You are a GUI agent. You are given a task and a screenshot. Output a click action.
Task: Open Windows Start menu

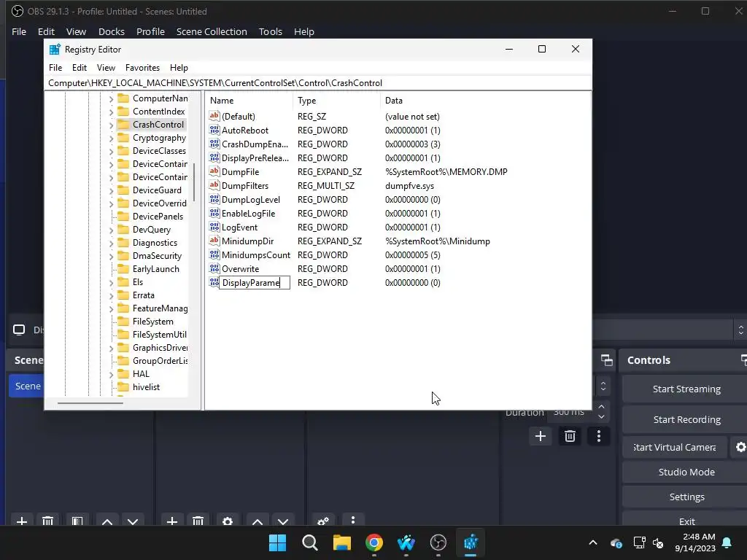(277, 542)
